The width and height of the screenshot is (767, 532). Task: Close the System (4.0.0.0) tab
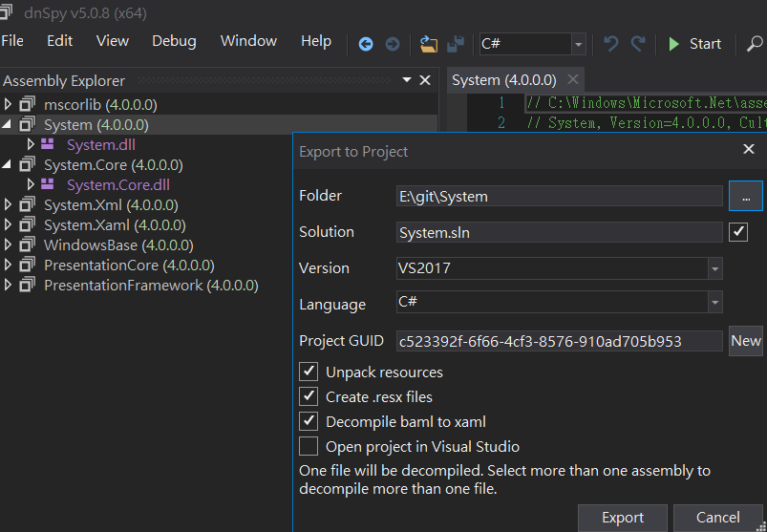pyautogui.click(x=573, y=79)
